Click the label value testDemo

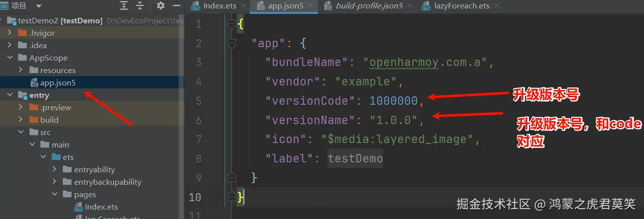point(355,158)
